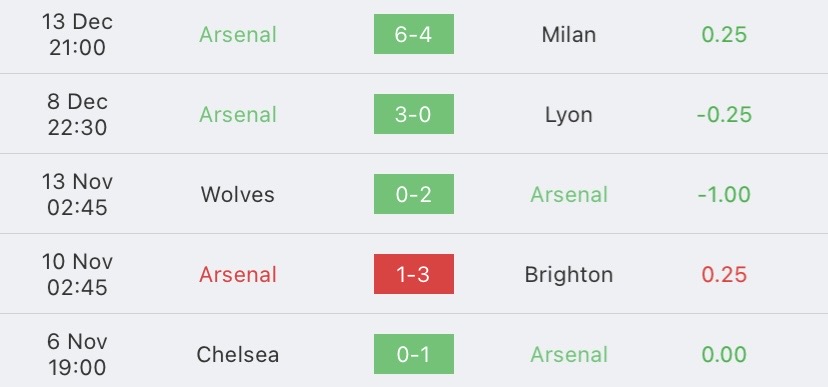
Task: Open the 6-4 Arsenal vs Milan score
Action: [x=413, y=34]
